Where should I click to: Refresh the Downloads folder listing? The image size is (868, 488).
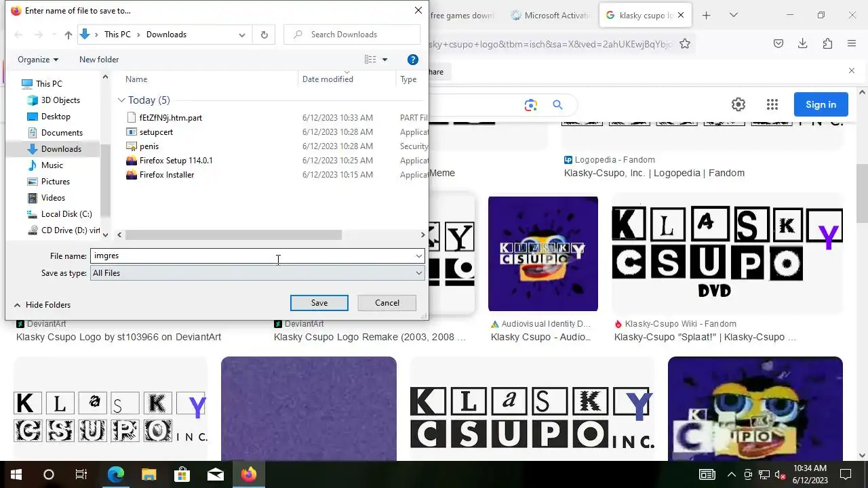264,35
